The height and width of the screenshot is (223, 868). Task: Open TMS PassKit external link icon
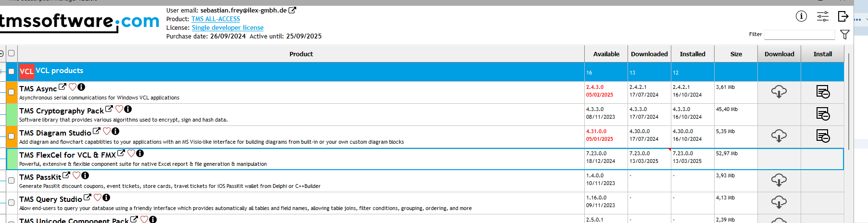click(66, 175)
